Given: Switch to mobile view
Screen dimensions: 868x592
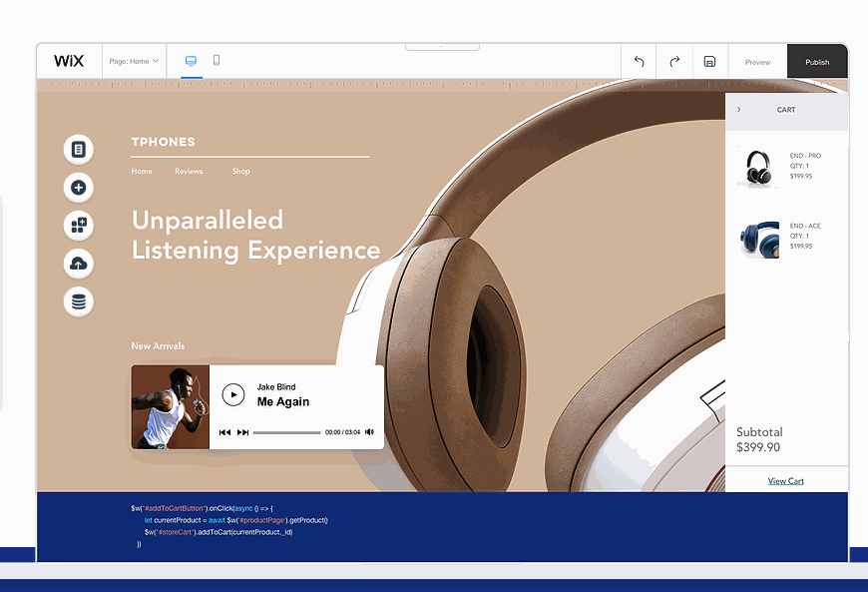Looking at the screenshot, I should coord(217,60).
